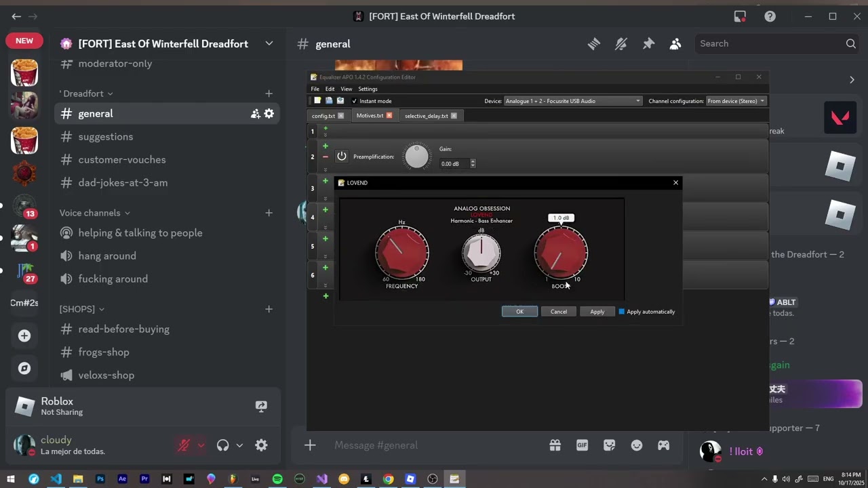This screenshot has width=868, height=488.
Task: Click green plus below Equalizer row 6
Action: click(325, 296)
